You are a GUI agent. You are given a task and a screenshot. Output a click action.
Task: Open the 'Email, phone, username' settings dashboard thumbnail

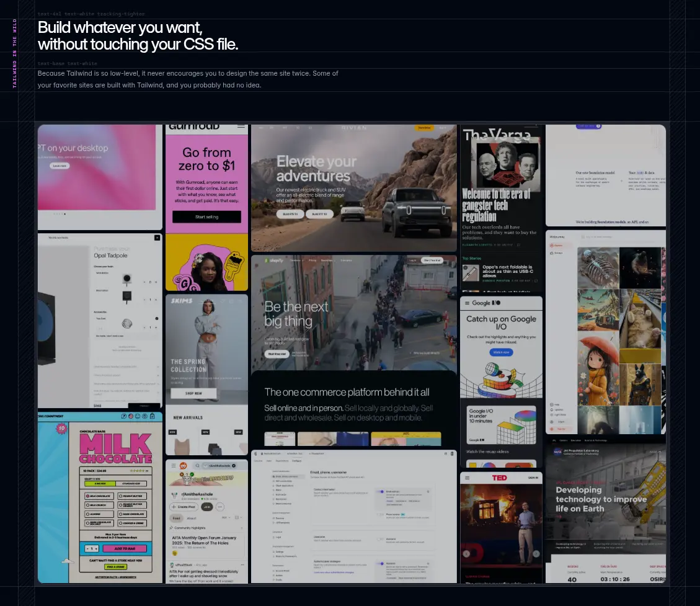click(x=354, y=516)
